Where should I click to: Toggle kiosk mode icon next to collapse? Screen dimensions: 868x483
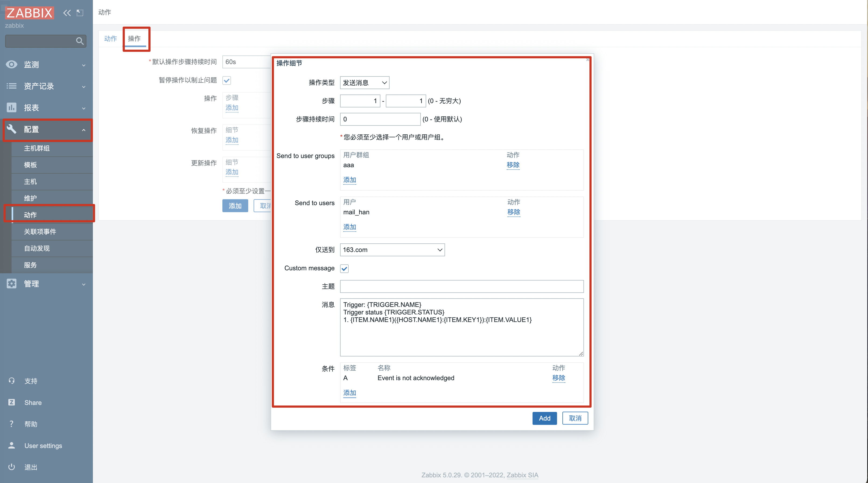(80, 13)
